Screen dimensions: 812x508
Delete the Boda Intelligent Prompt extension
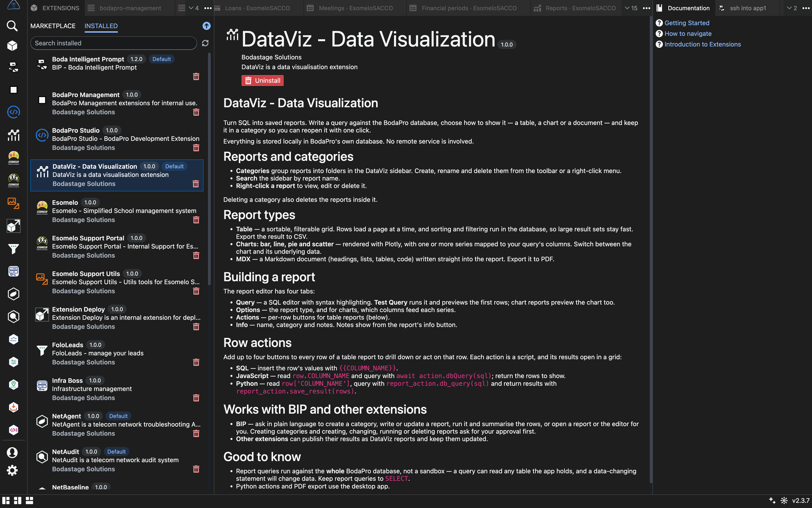click(x=196, y=77)
